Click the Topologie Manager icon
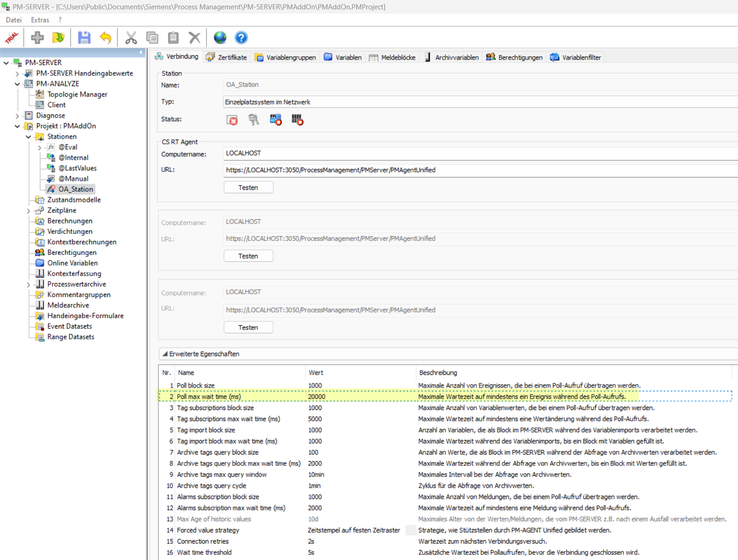This screenshot has width=738, height=560. click(x=40, y=95)
